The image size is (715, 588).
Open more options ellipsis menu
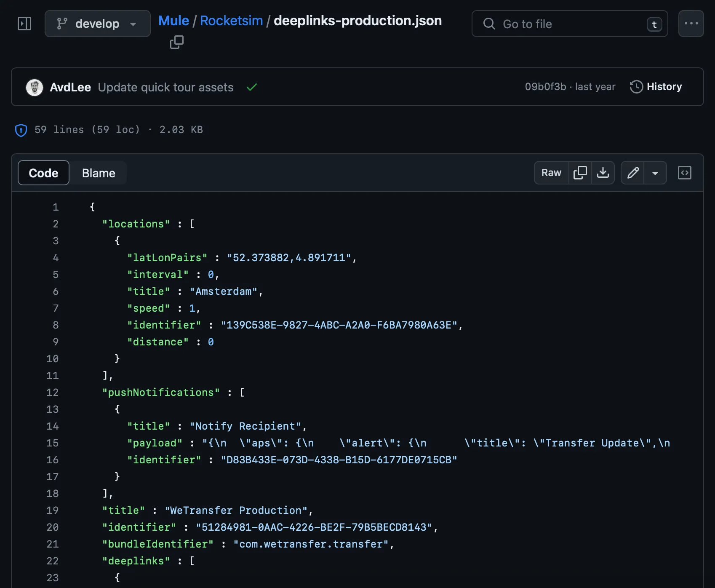pyautogui.click(x=691, y=24)
